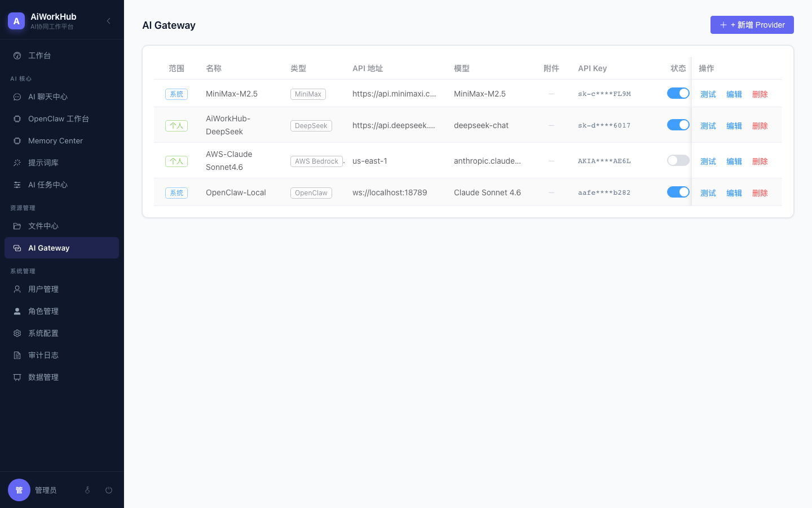This screenshot has height=508, width=812.
Task: Delete the OpenClaw-Local provider
Action: tap(760, 193)
